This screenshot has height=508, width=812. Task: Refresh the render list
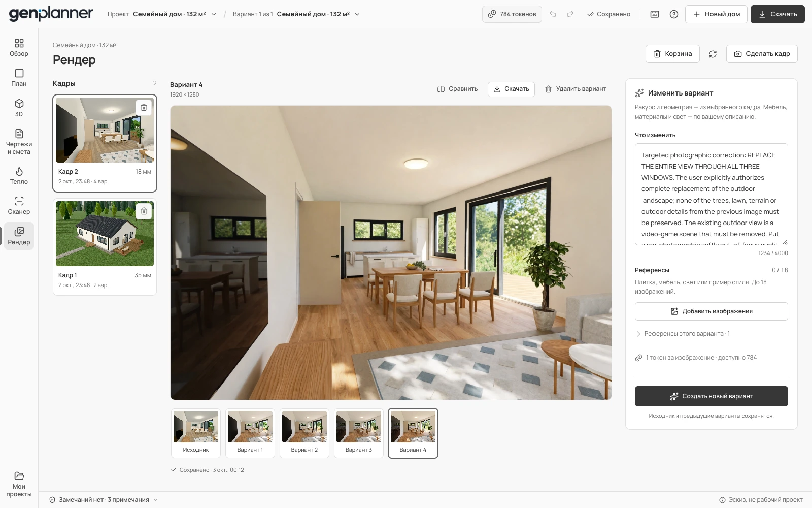click(x=713, y=54)
